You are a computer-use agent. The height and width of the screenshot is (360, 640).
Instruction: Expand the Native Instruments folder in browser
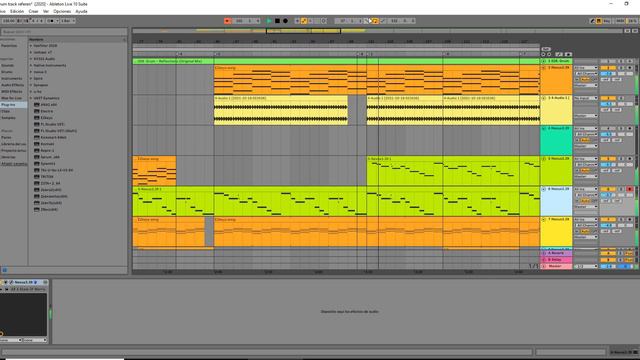(31, 65)
